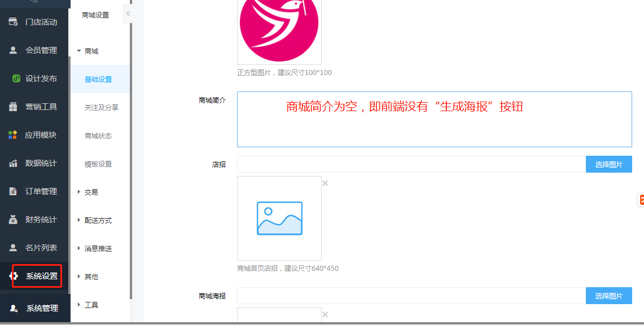Click the orange widget icon on the right edge

point(641,199)
